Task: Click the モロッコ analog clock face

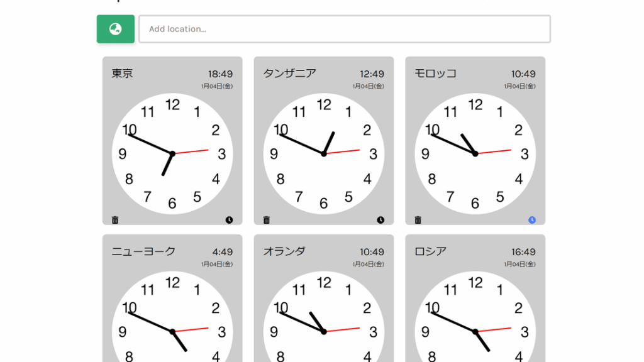Action: pos(475,153)
